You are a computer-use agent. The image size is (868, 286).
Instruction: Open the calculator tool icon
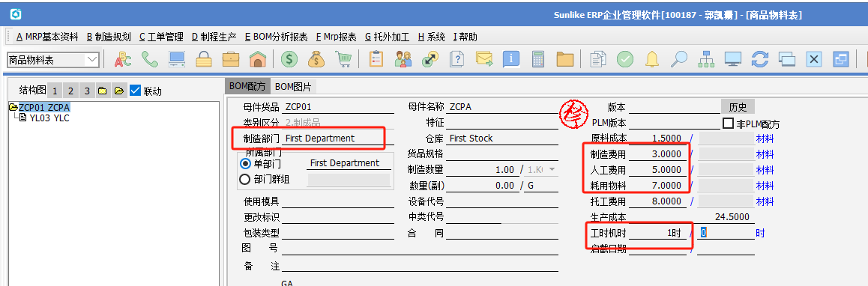coord(537,59)
